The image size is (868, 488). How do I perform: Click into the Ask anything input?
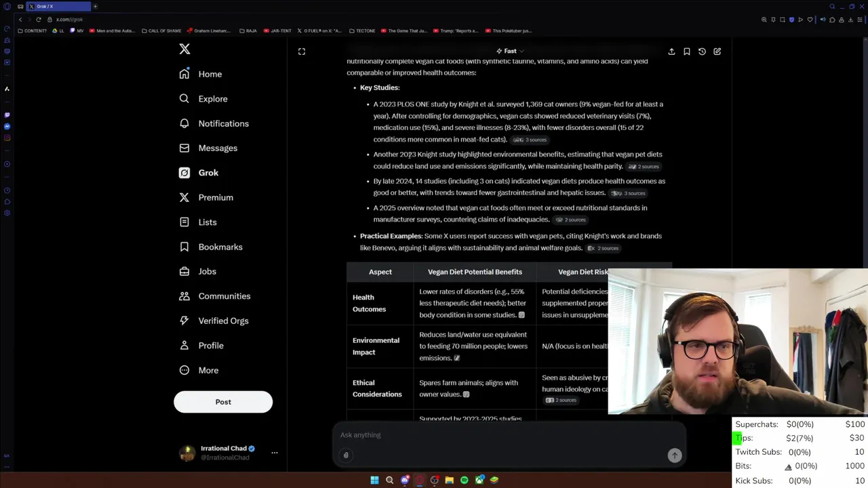tap(509, 435)
